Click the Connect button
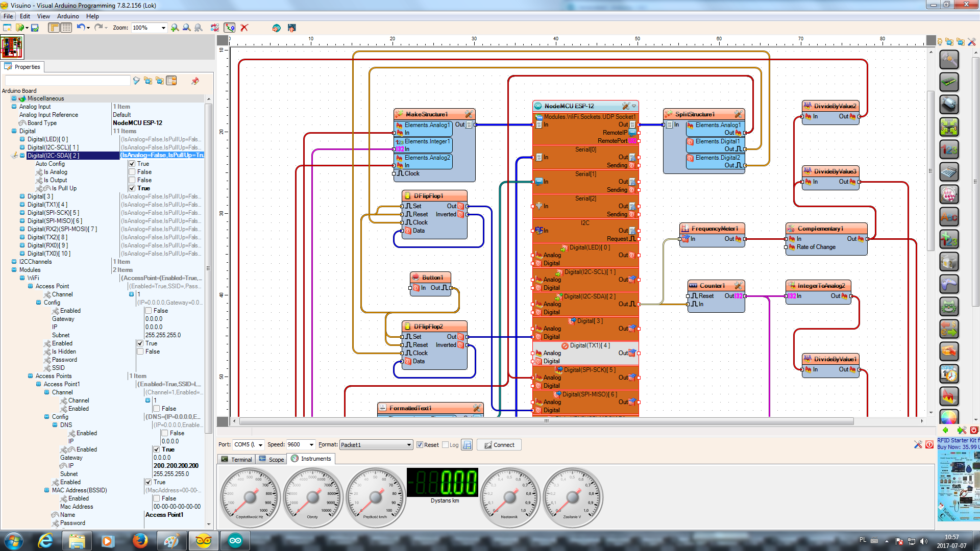This screenshot has width=980, height=551. click(x=499, y=445)
